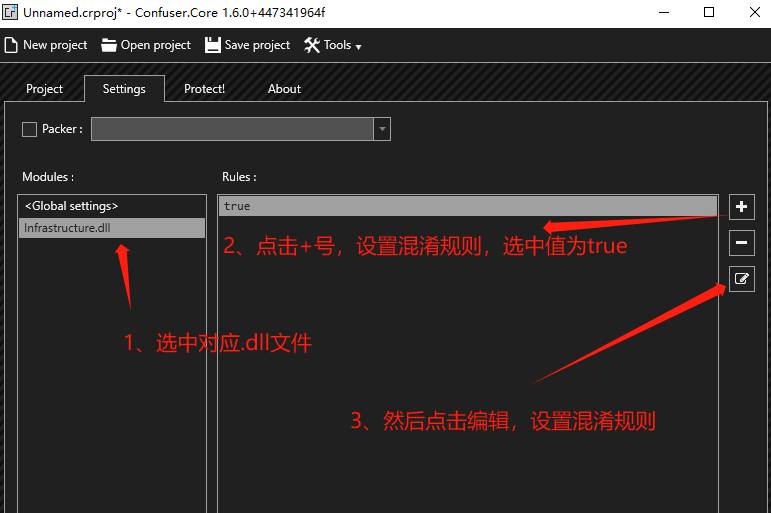Expand the Packer dropdown arrow
The height and width of the screenshot is (513, 771).
[x=381, y=129]
